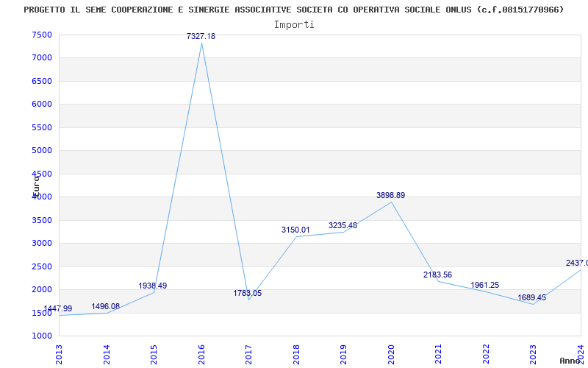Click the Euro y-axis title

36,186
